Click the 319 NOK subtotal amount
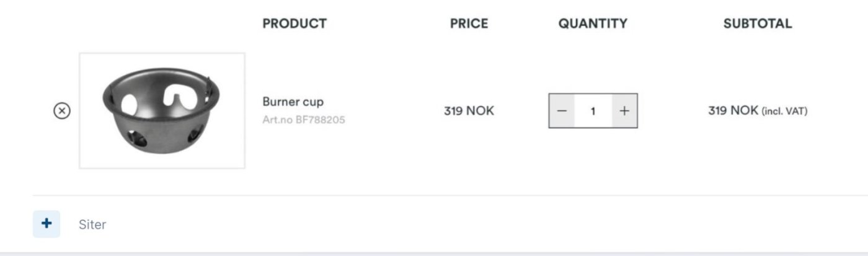The image size is (868, 256). coord(733,110)
